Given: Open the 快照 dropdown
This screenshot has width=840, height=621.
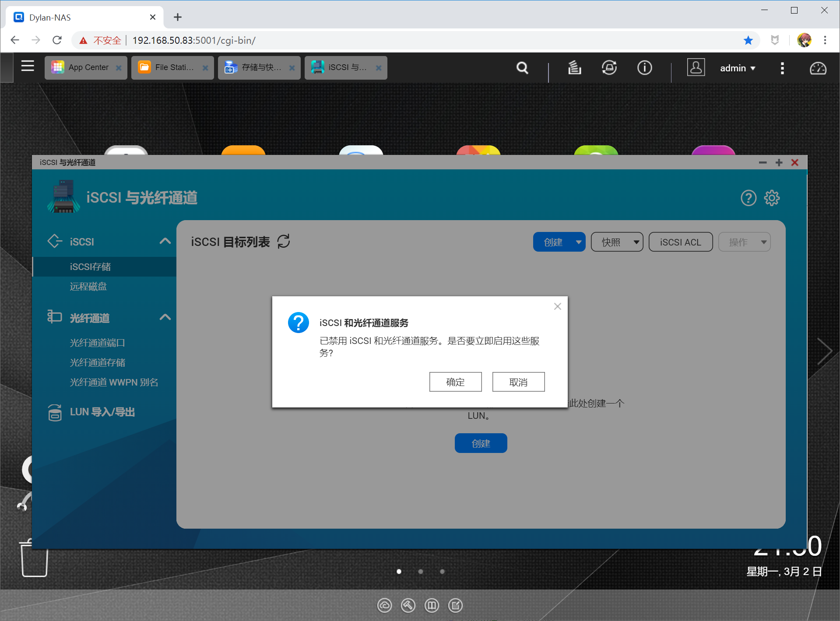Looking at the screenshot, I should point(617,242).
